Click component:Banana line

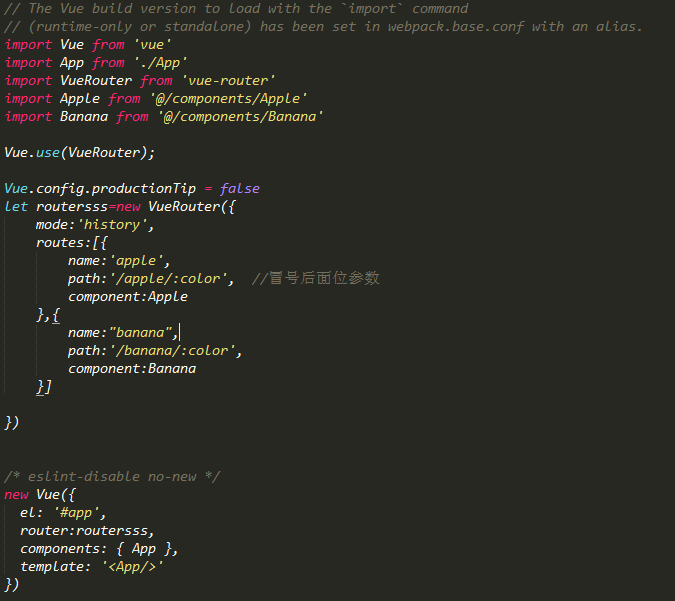132,369
